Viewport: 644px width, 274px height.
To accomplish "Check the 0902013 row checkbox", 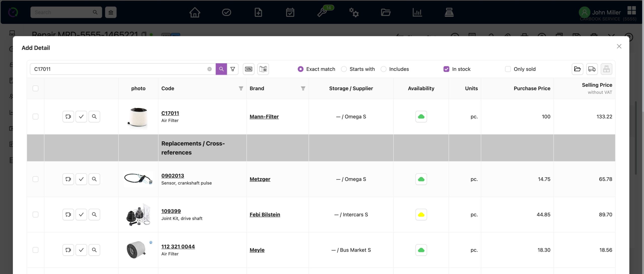I will tap(35, 179).
